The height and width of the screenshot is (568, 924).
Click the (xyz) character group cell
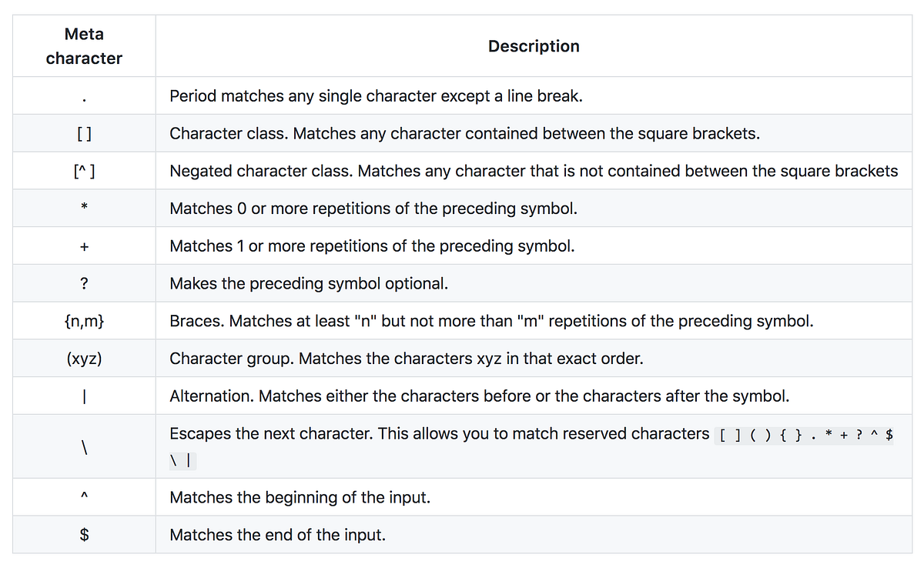click(x=84, y=359)
